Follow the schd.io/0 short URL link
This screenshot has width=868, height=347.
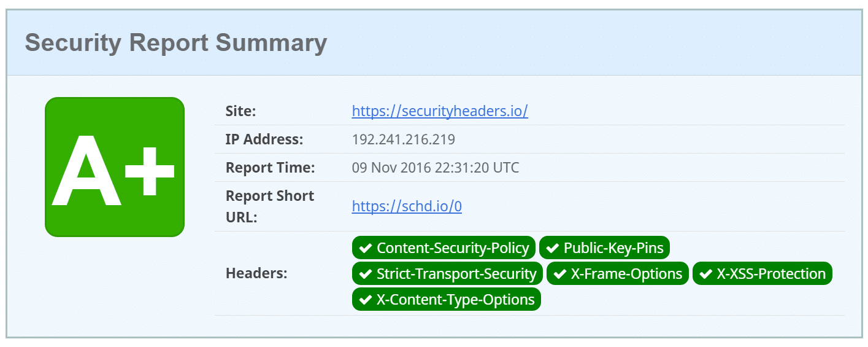coord(406,206)
